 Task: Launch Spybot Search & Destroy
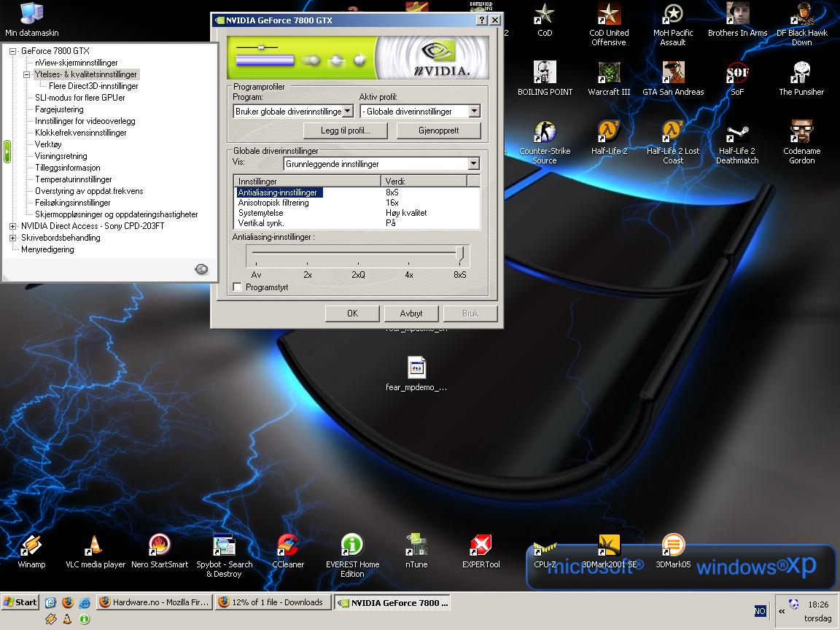pyautogui.click(x=224, y=556)
